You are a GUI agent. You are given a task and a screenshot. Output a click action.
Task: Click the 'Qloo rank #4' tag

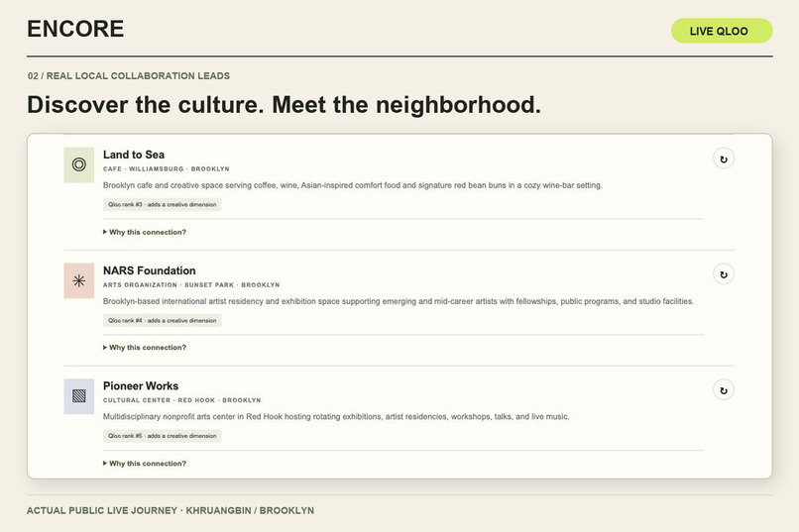tap(162, 321)
